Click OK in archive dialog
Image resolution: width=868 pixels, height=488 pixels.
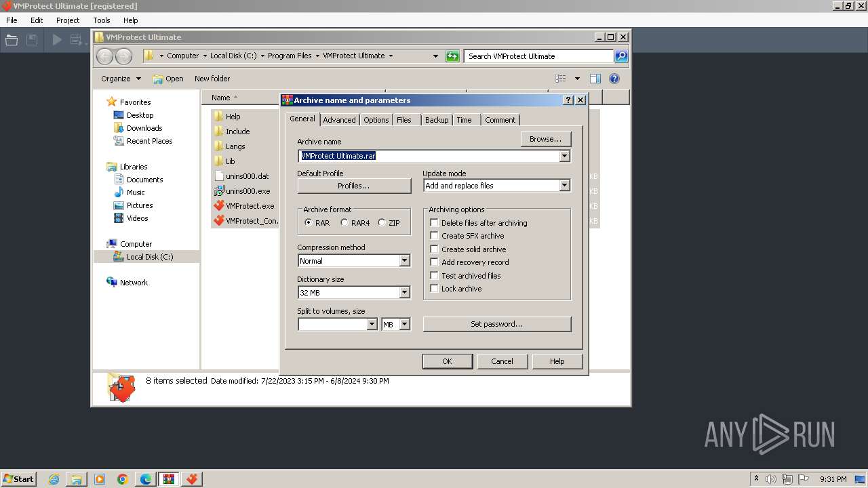(447, 361)
